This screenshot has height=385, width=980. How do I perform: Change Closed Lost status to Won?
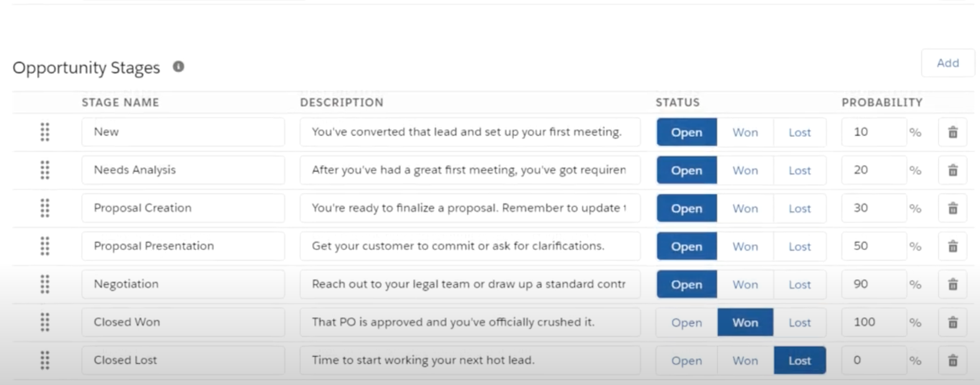tap(745, 360)
